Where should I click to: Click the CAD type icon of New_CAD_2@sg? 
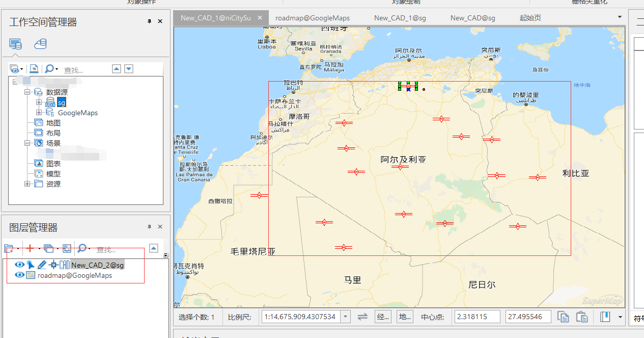pyautogui.click(x=64, y=265)
